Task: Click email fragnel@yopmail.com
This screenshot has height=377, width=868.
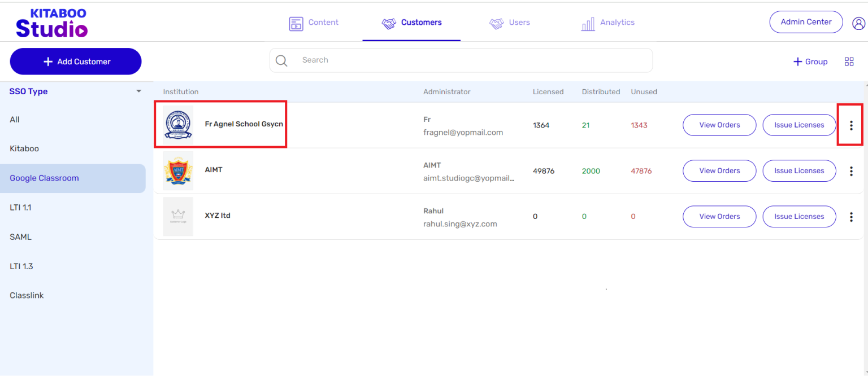Action: tap(463, 133)
